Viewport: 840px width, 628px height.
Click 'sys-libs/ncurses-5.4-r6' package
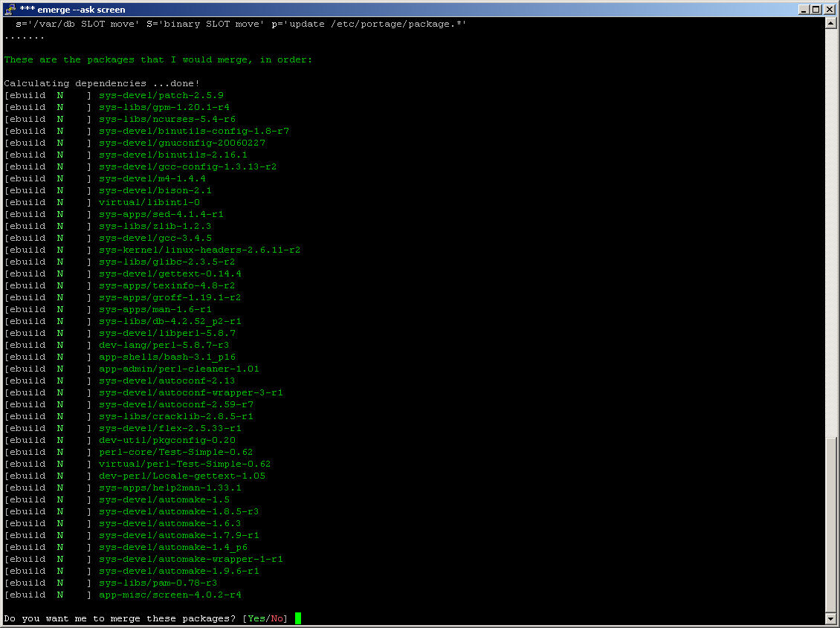167,119
